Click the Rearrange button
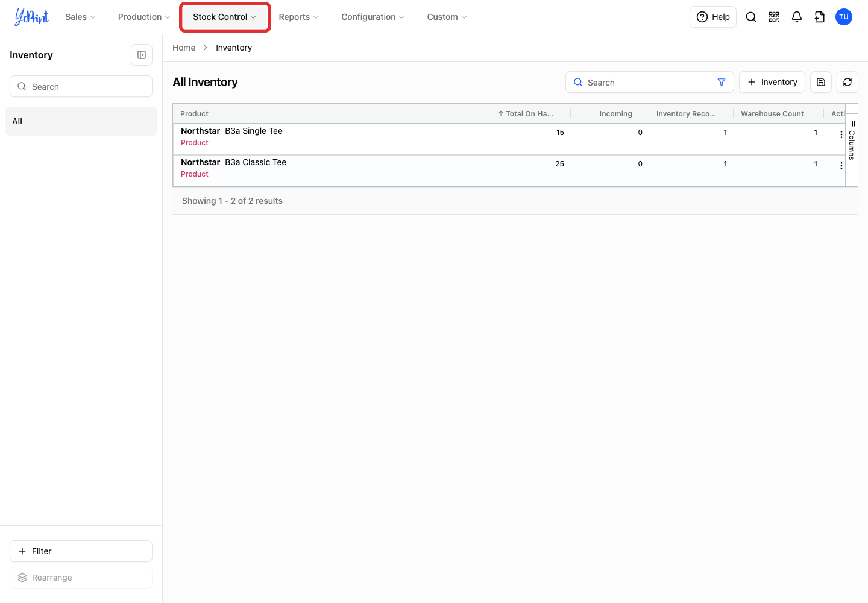 point(81,578)
